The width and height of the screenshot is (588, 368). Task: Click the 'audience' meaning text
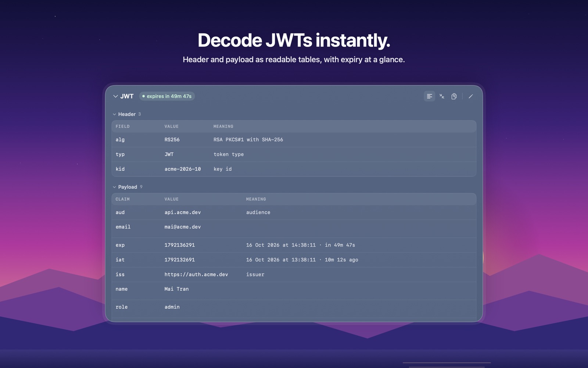coord(258,213)
